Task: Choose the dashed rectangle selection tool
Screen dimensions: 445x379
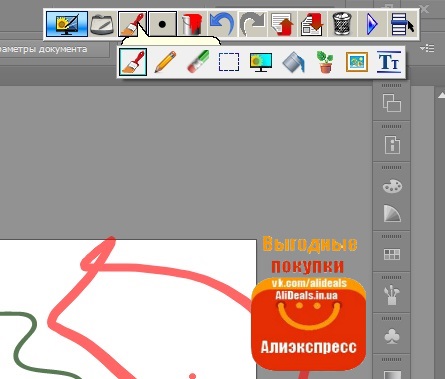Action: click(229, 62)
